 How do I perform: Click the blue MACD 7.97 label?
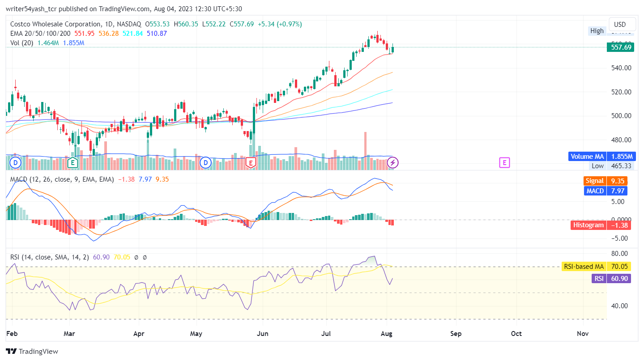(606, 191)
